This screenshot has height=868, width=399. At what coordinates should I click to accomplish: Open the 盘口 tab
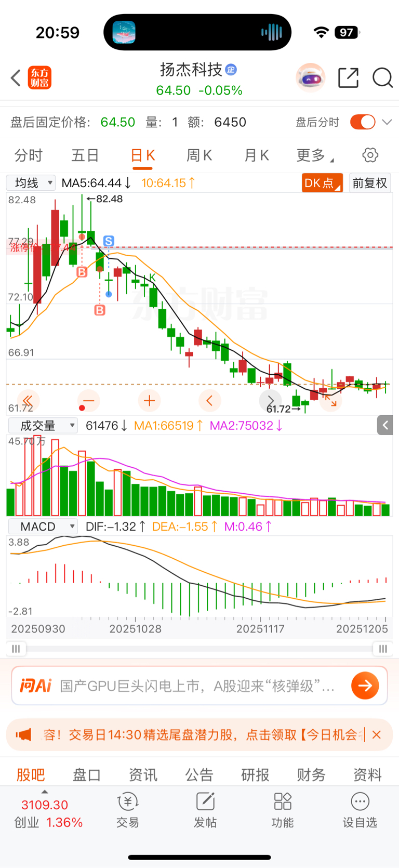pyautogui.click(x=87, y=774)
